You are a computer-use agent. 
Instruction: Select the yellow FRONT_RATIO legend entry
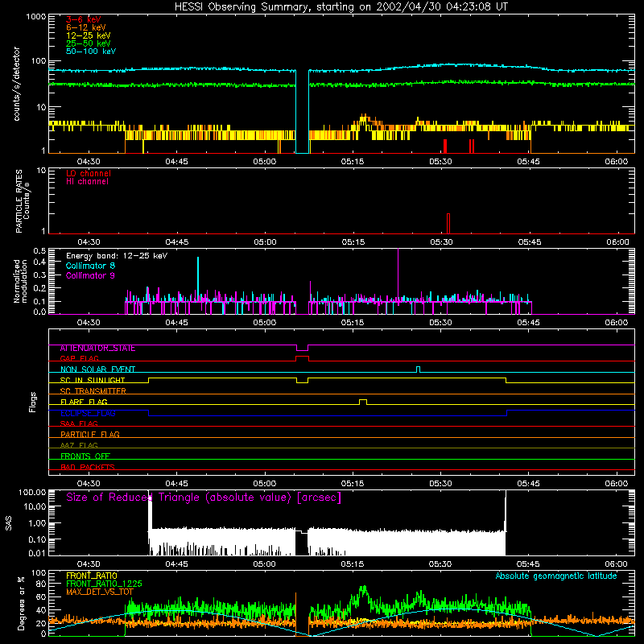tap(92, 576)
